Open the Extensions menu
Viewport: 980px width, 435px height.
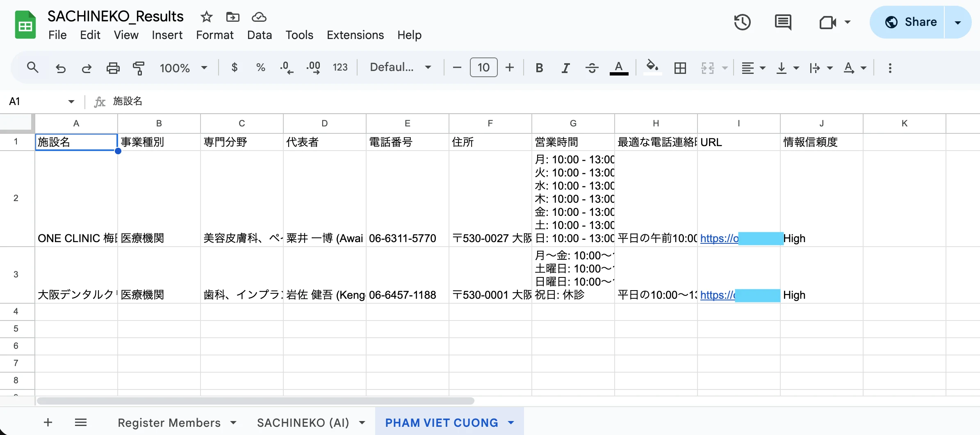[355, 35]
